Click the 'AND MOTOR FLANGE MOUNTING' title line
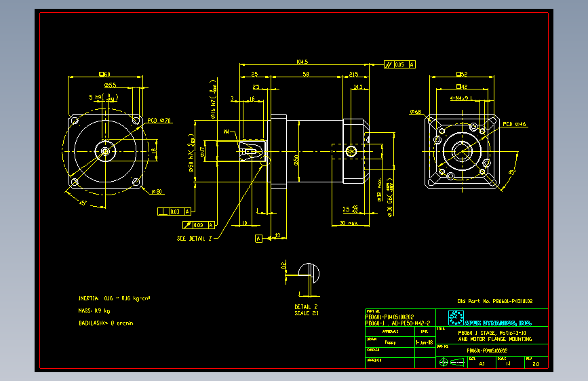Image resolution: width=588 pixels, height=381 pixels. [495, 339]
